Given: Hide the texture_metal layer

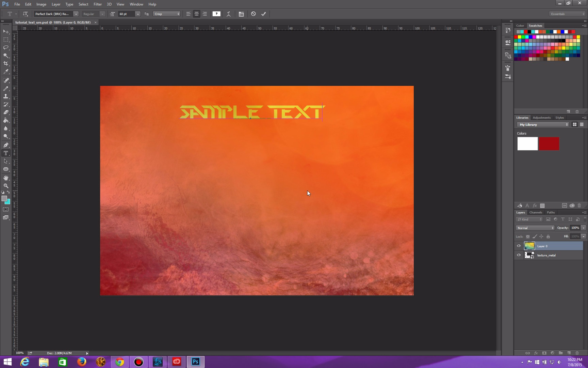Looking at the screenshot, I should click(519, 255).
